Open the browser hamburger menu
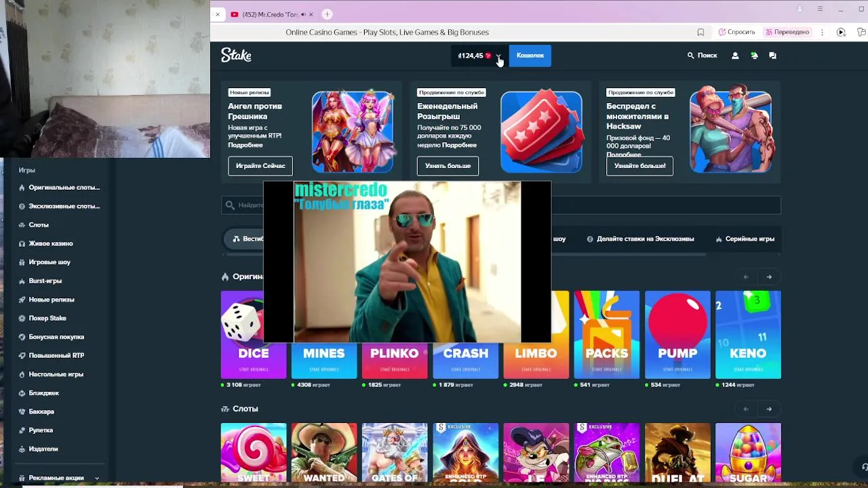 pos(820,9)
